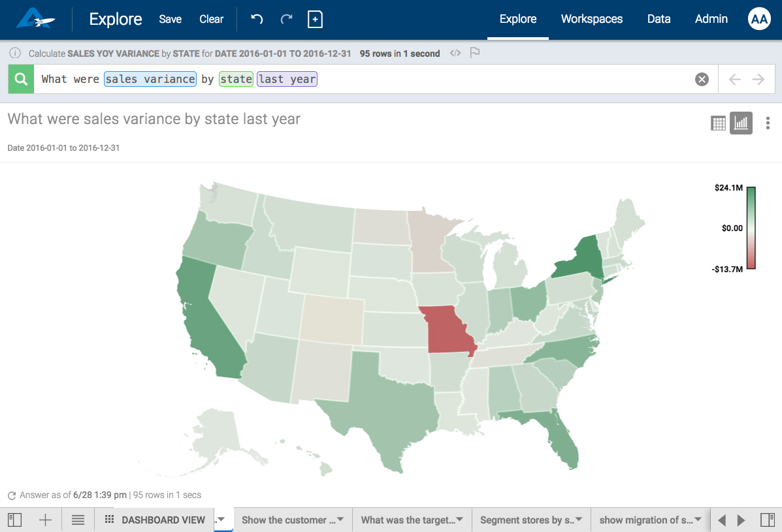Go to the Data tab
This screenshot has width=782, height=532.
(659, 19)
